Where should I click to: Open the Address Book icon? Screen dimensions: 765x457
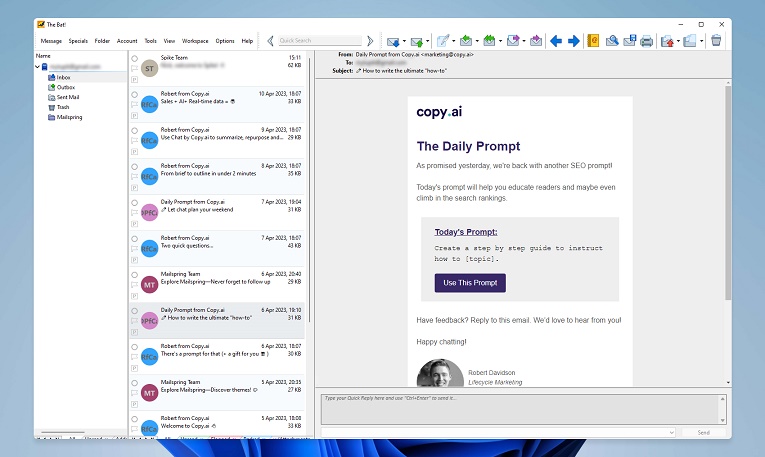(x=593, y=41)
